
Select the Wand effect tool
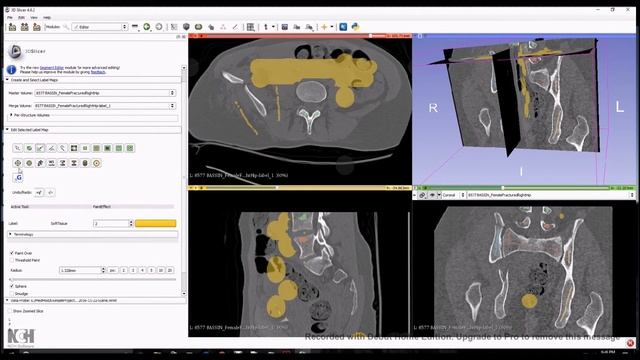pyautogui.click(x=62, y=148)
